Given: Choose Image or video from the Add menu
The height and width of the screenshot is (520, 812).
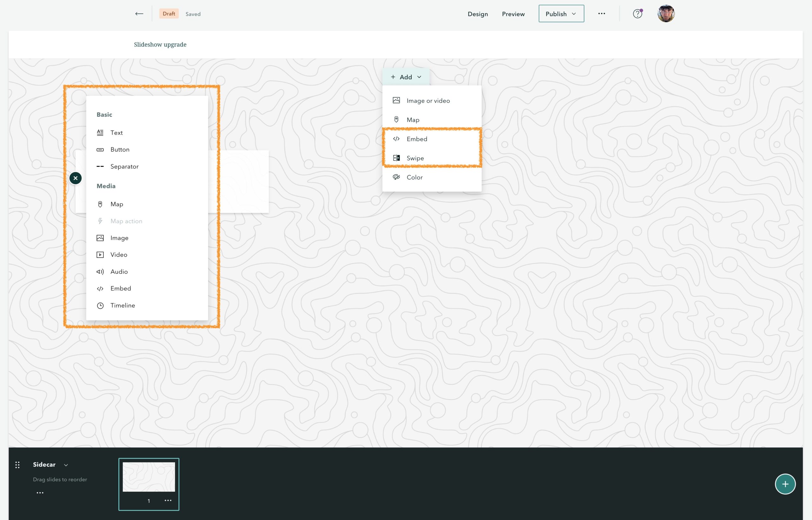Looking at the screenshot, I should tap(428, 100).
